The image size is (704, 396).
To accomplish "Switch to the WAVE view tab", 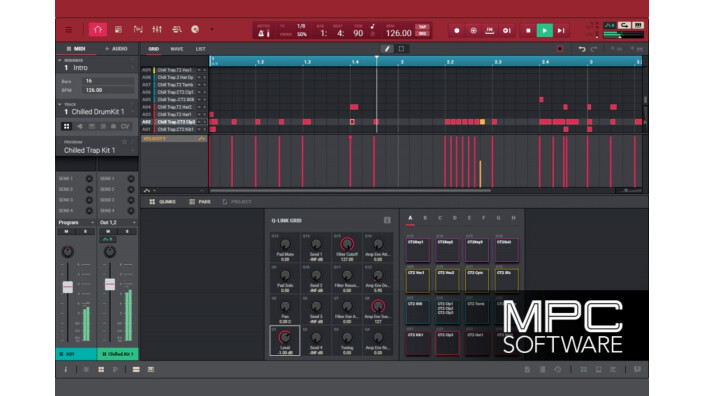I will pos(176,49).
